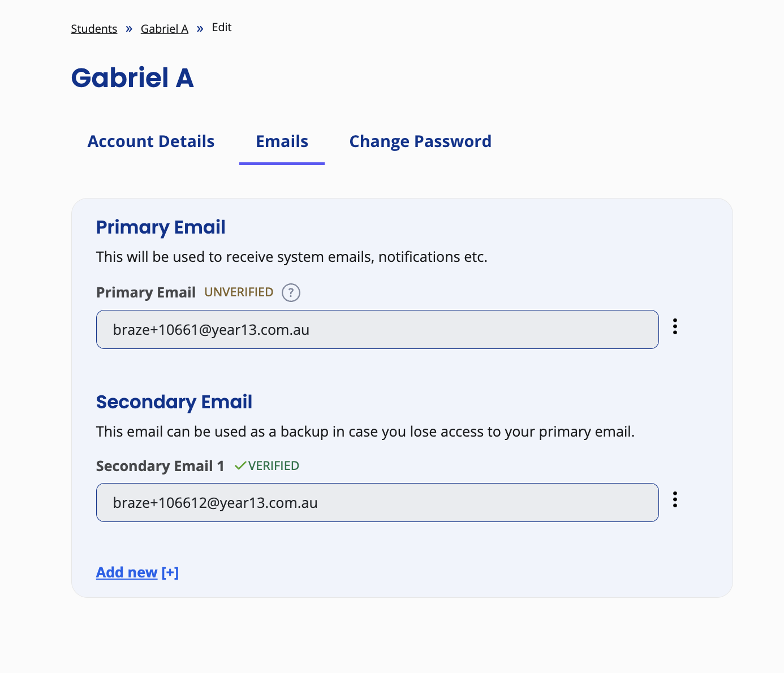The height and width of the screenshot is (673, 784).
Task: Open the three-dot menu for Primary Email
Action: click(675, 326)
